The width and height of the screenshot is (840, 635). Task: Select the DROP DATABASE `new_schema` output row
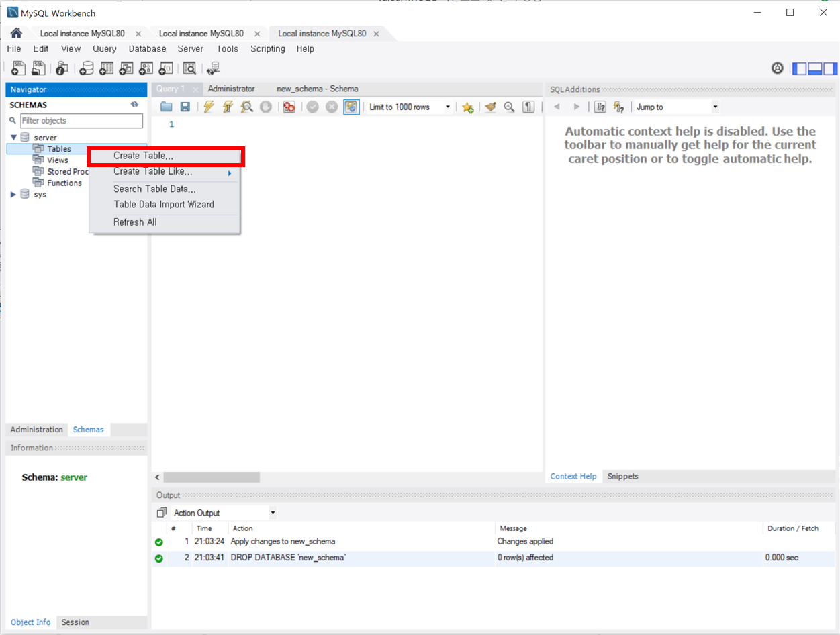(494, 558)
